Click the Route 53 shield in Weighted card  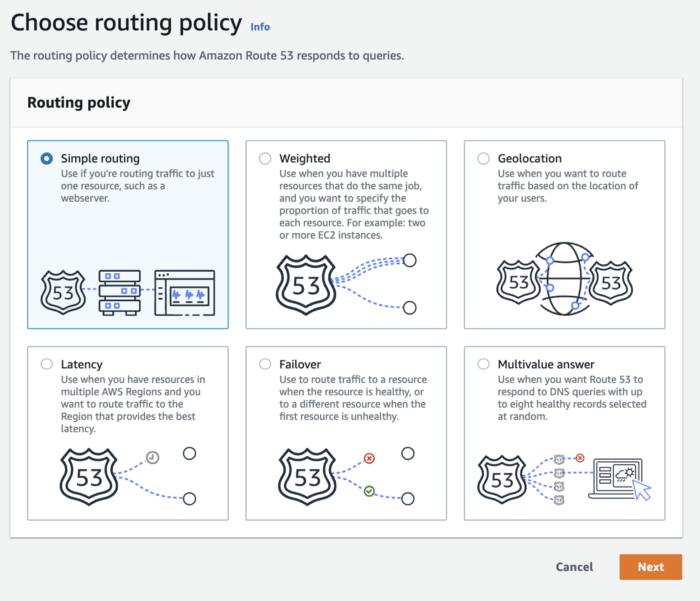click(x=306, y=285)
